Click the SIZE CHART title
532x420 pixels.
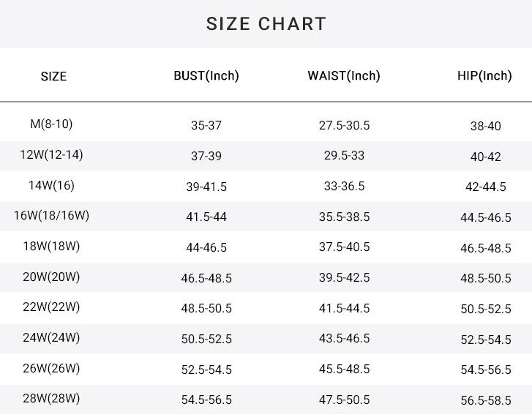(266, 23)
